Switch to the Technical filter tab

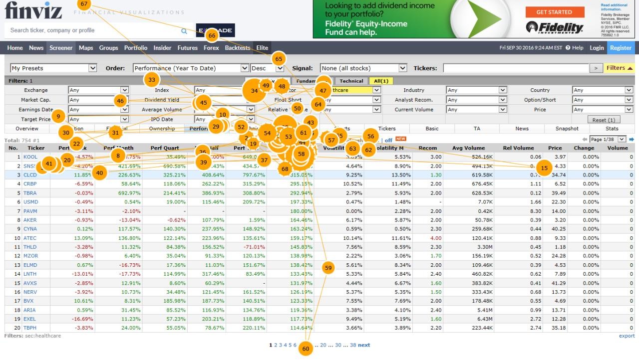coord(351,80)
